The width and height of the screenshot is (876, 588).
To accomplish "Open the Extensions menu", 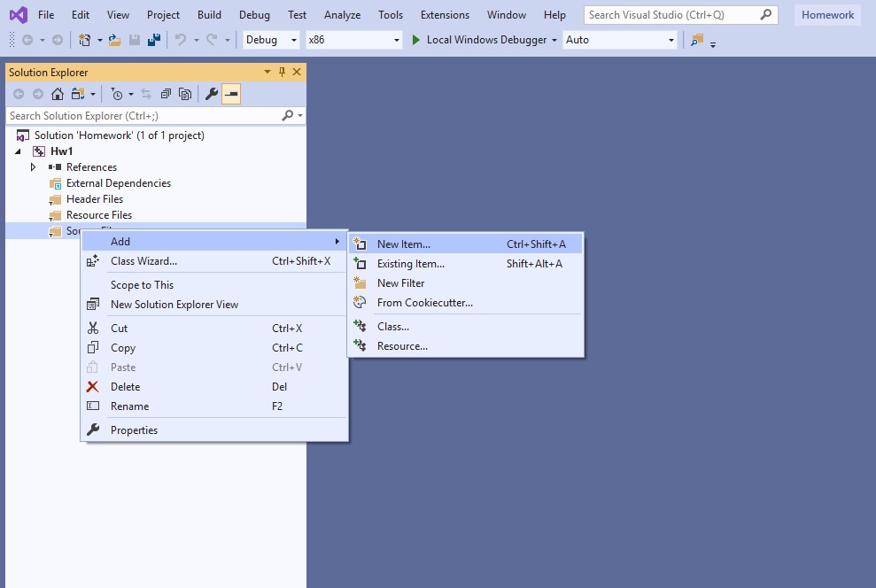I will (445, 15).
